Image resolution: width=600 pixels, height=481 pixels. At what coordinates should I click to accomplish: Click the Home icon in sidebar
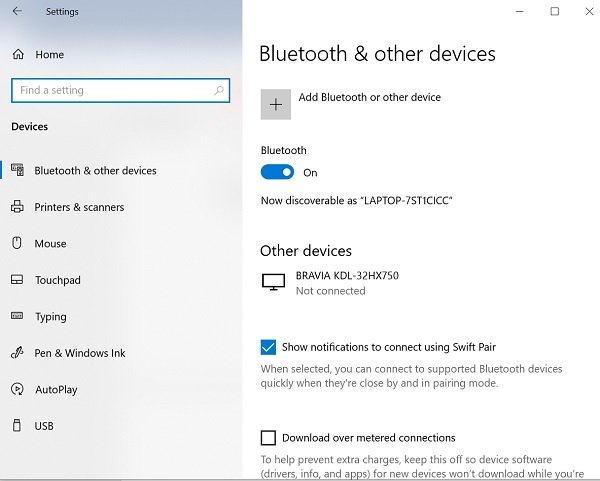(x=17, y=54)
